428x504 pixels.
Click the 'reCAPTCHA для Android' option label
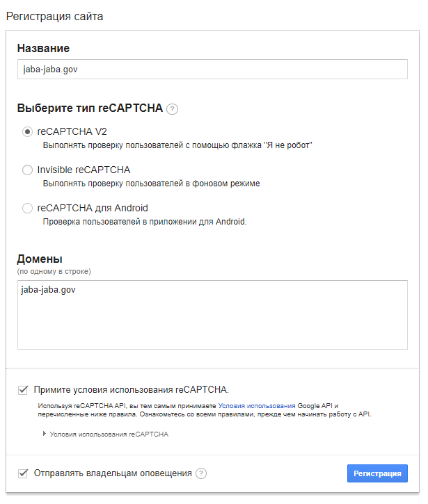point(93,208)
